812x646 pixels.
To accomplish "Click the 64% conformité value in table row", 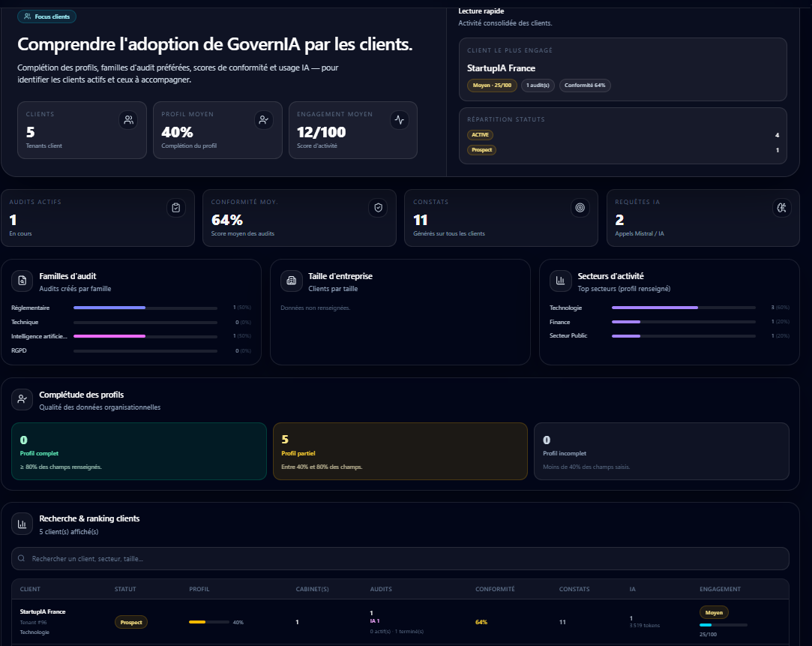I will pyautogui.click(x=481, y=622).
